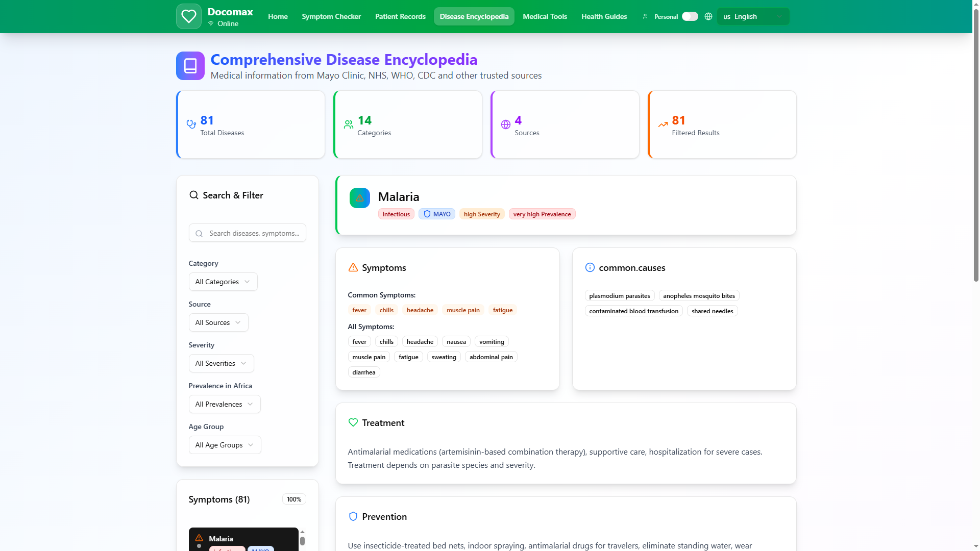Click the purple book encyclopedia icon
This screenshot has height=551, width=980.
190,66
